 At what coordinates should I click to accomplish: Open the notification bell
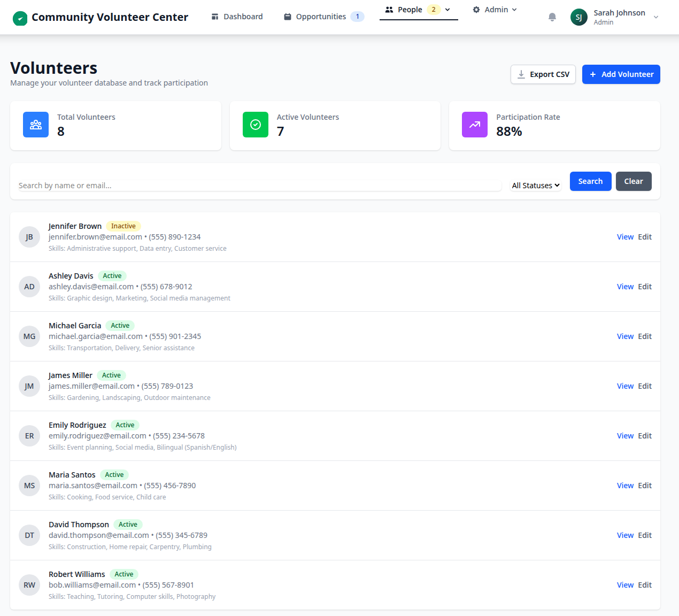coord(552,17)
